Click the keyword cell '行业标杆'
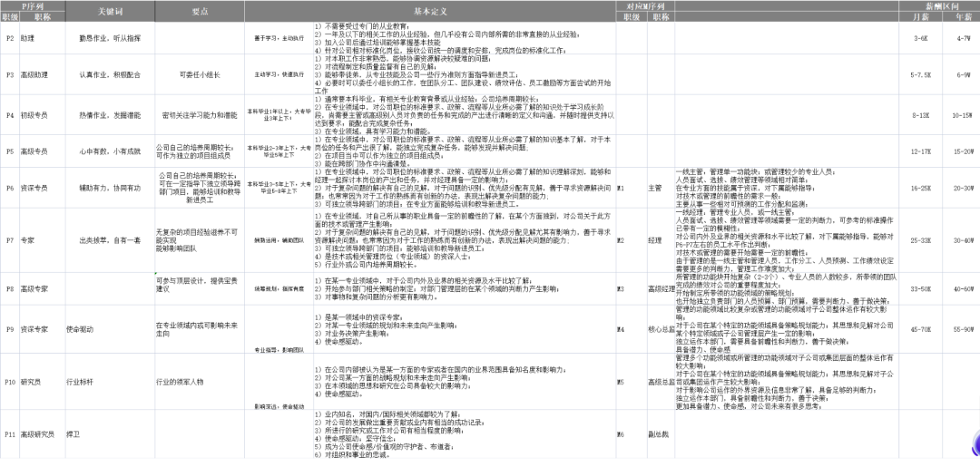The image size is (980, 467). (x=110, y=382)
